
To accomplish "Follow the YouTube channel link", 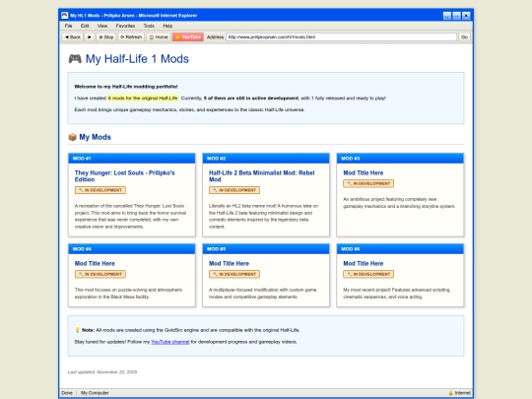I will tap(170, 342).
